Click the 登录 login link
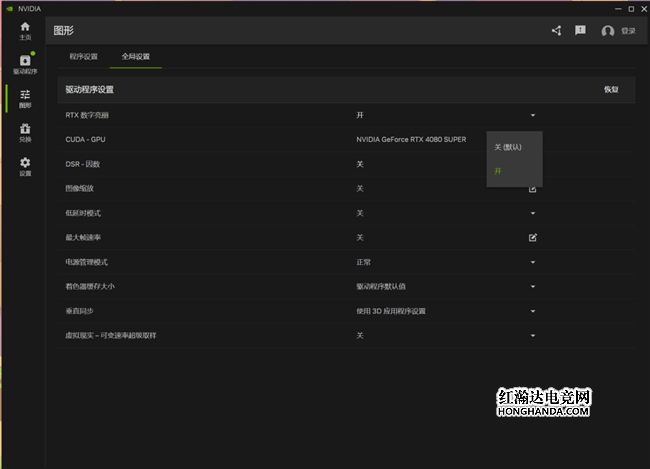Screen dimensions: 650x469 (628, 31)
